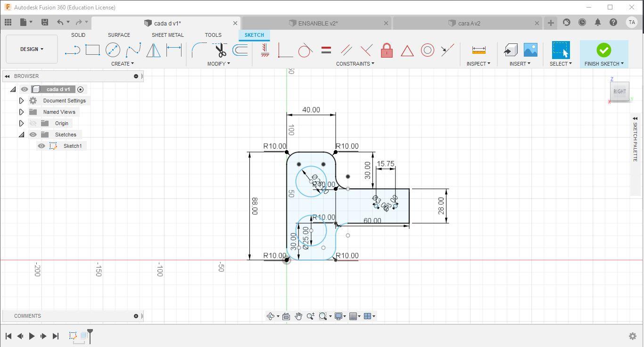Select the Trim scissors tool
The image size is (644, 347).
[220, 50]
